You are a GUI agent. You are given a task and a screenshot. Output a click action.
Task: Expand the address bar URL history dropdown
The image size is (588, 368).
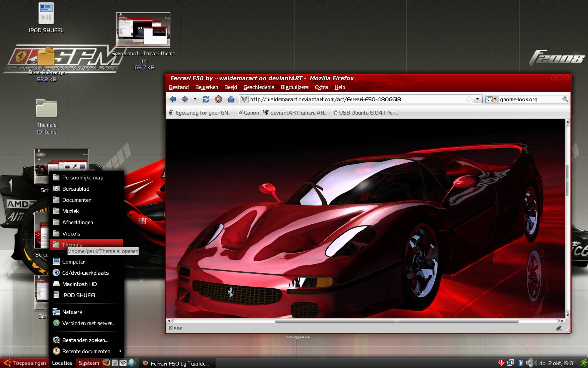[x=477, y=99]
